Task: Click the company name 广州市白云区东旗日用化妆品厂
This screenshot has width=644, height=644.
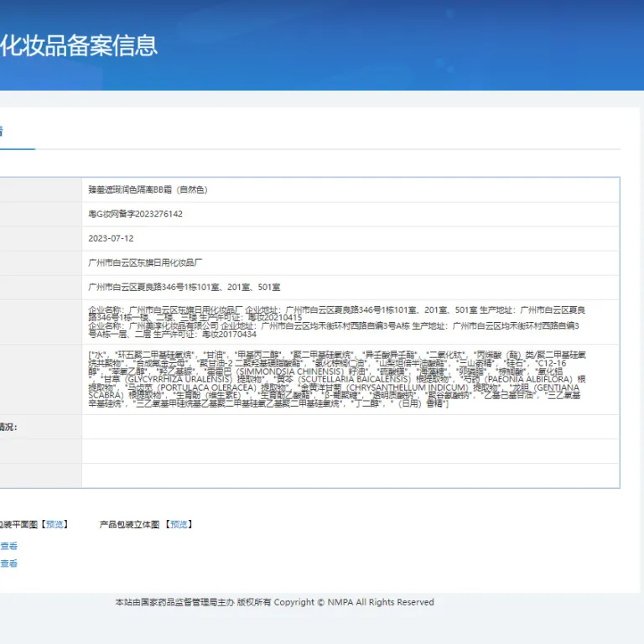Action: [145, 262]
